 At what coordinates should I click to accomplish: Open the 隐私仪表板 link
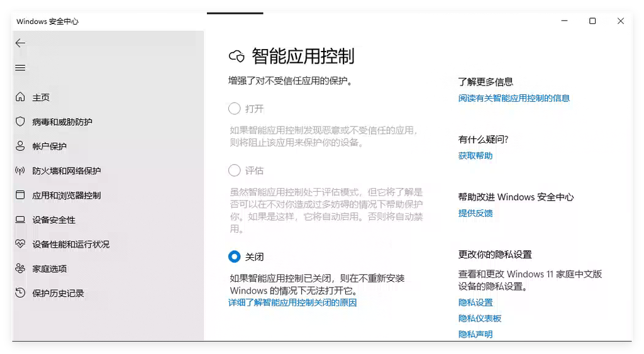(x=480, y=318)
